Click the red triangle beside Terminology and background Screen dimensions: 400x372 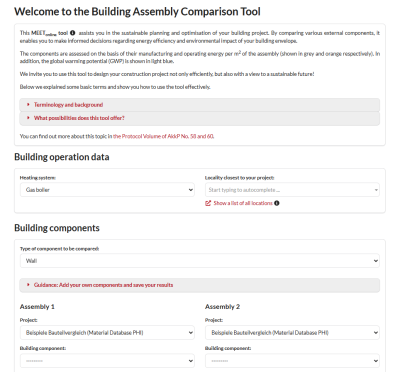pos(28,105)
